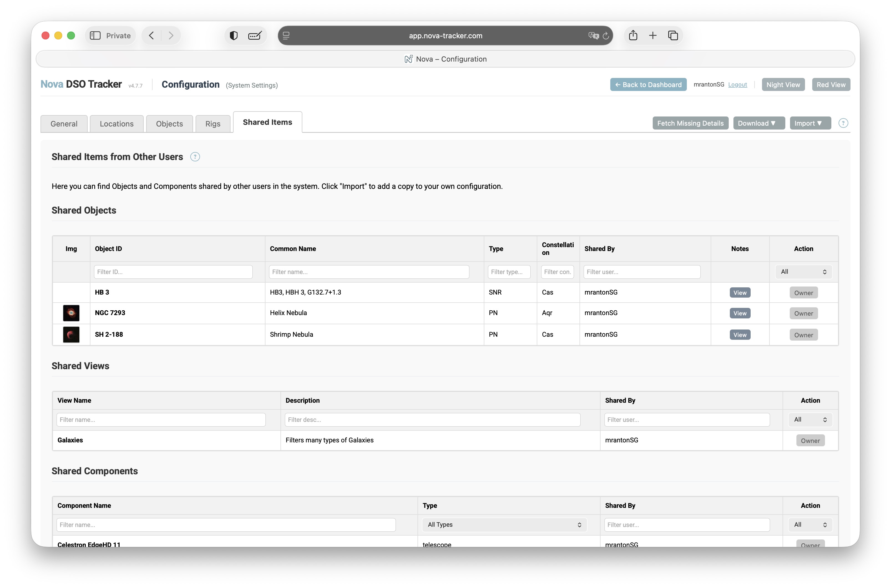Image resolution: width=891 pixels, height=588 pixels.
Task: Click the Safari share icon
Action: (633, 36)
